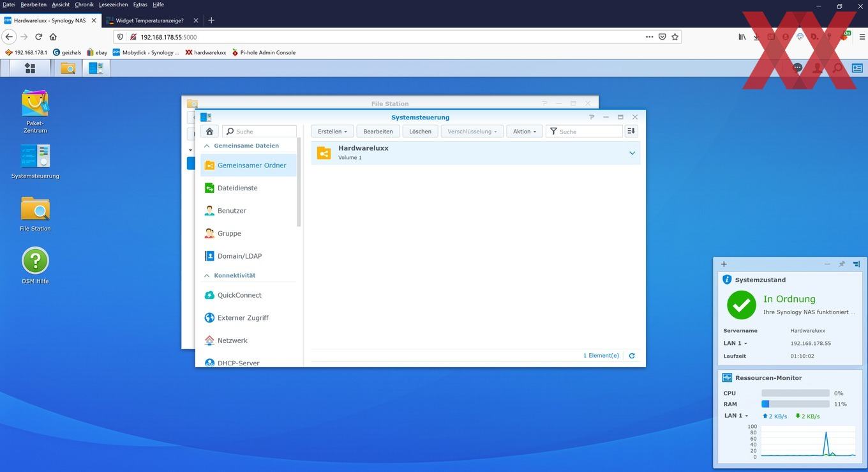Open the Lesezeichen browser menu

pyautogui.click(x=114, y=4)
